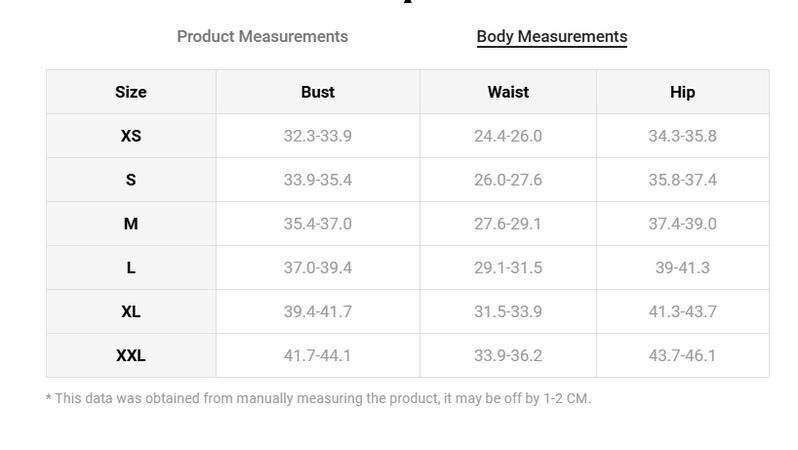Image resolution: width=798 pixels, height=450 pixels.
Task: Click the XXL waist value 33.9-36.2
Action: 508,355
